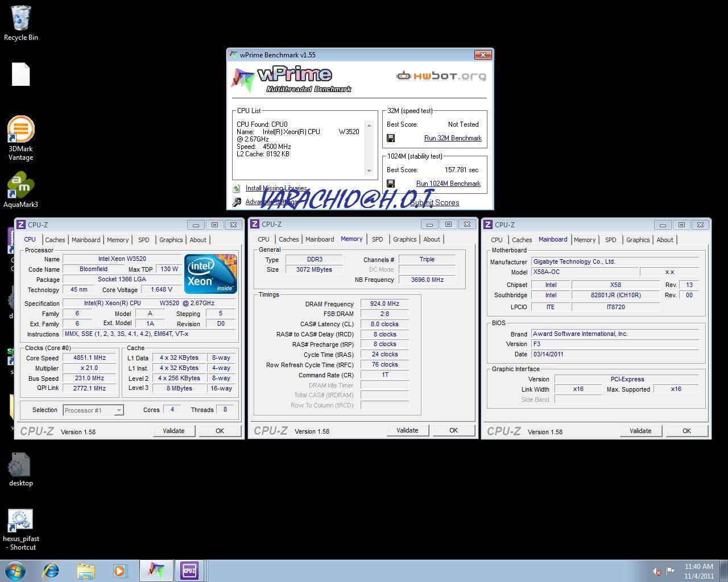Click Validate in CPU-Z CPU window

(x=173, y=431)
